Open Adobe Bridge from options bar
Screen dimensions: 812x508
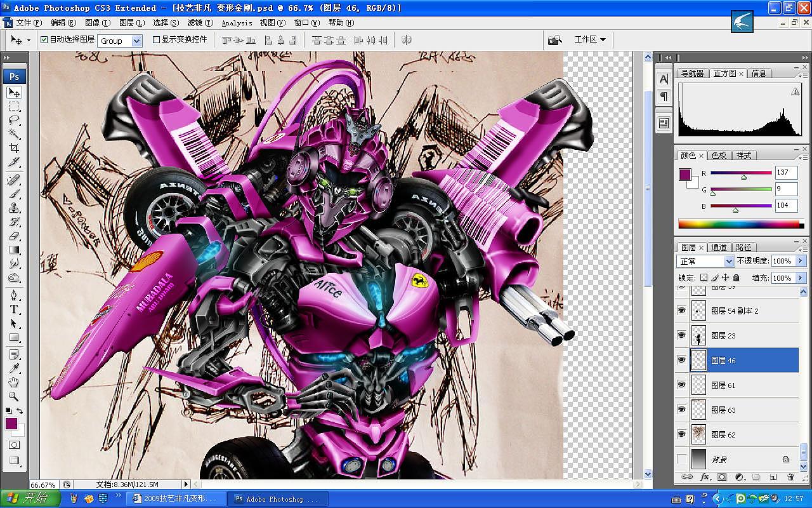point(555,40)
